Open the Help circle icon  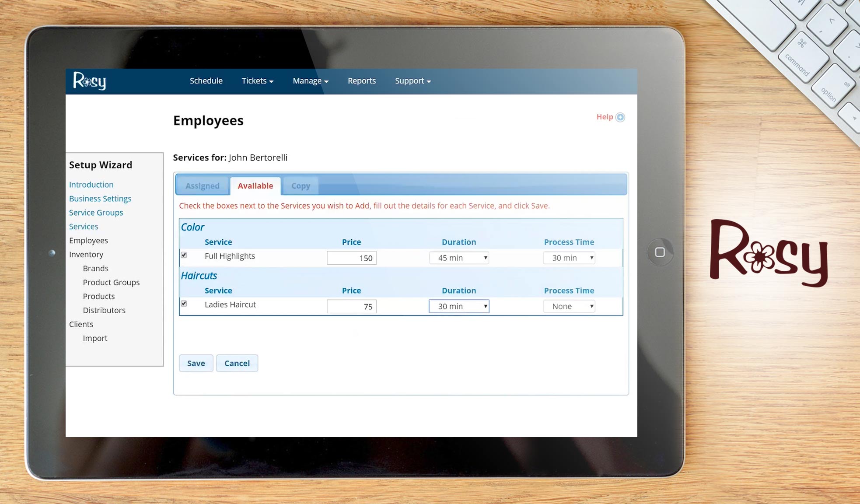[x=620, y=117]
